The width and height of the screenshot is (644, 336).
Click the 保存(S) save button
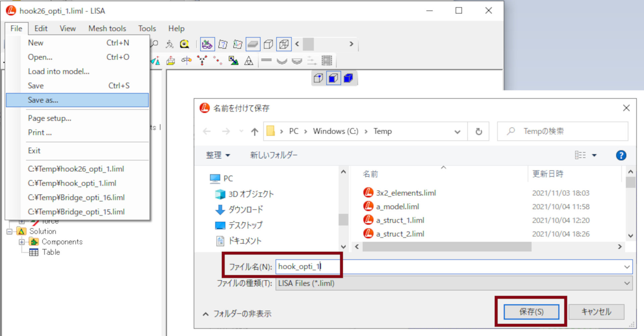point(531,312)
